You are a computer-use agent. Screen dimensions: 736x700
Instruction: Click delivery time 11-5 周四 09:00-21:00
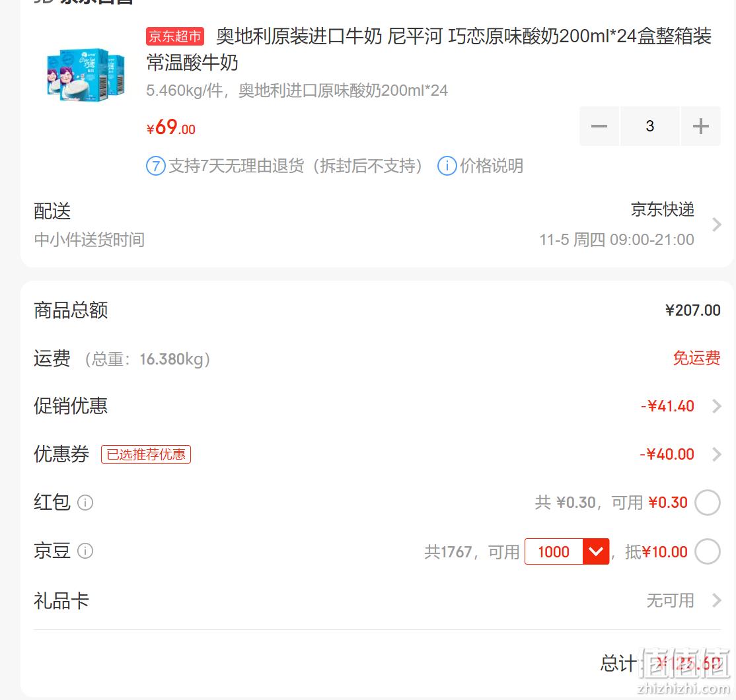click(x=617, y=240)
